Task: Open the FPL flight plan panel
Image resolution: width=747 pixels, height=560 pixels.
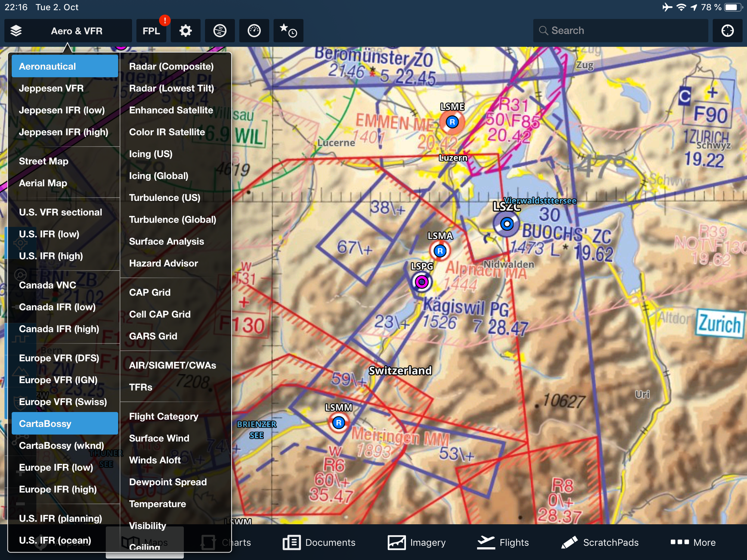Action: pos(151,31)
